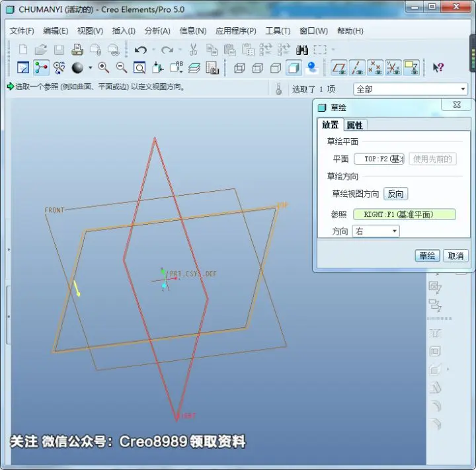The width and height of the screenshot is (476, 470).
Task: Click the binoculars Find icon
Action: tap(302, 50)
